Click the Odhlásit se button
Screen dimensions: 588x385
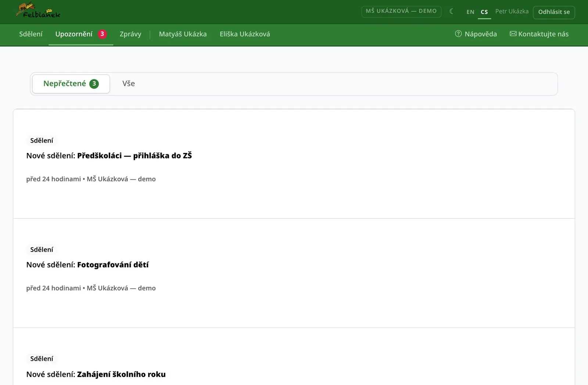coord(554,12)
